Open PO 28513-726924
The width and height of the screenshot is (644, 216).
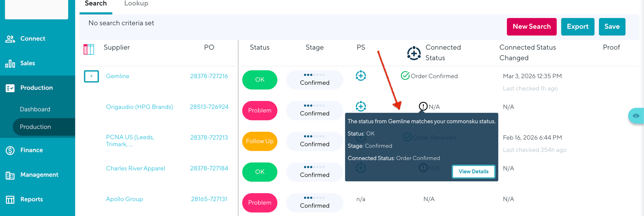pyautogui.click(x=209, y=107)
